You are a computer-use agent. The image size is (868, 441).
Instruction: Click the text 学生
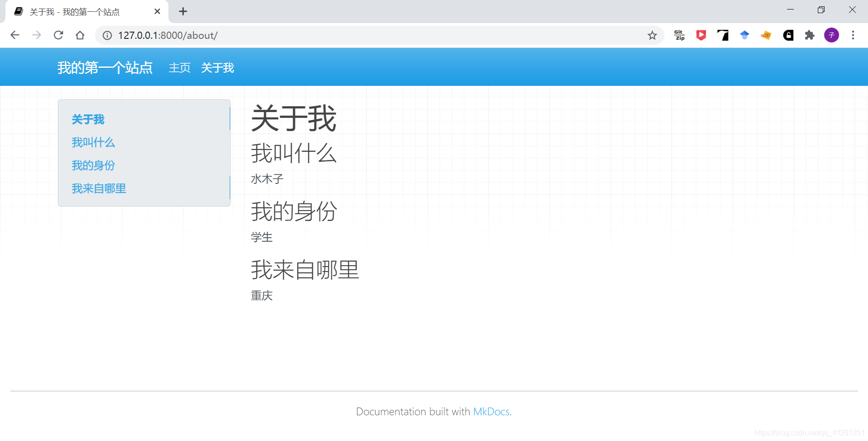click(262, 237)
